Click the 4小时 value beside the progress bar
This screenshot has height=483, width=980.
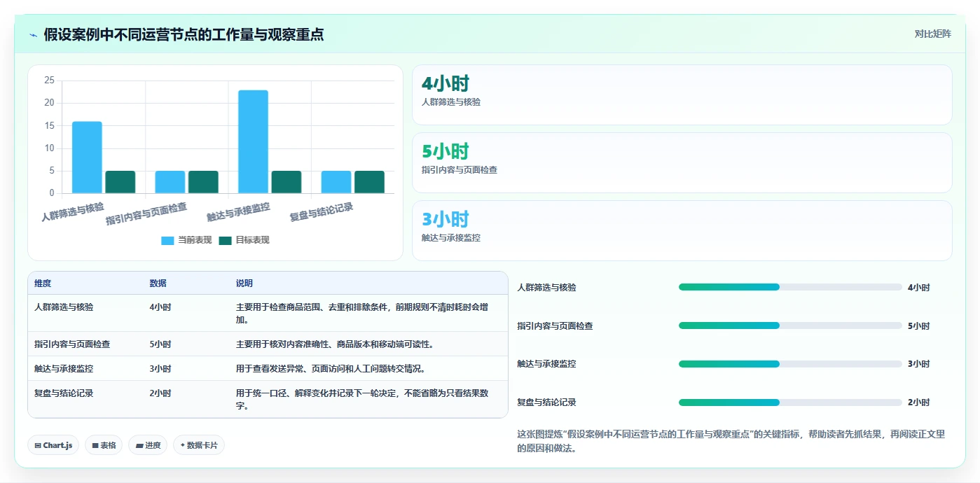[x=918, y=288]
